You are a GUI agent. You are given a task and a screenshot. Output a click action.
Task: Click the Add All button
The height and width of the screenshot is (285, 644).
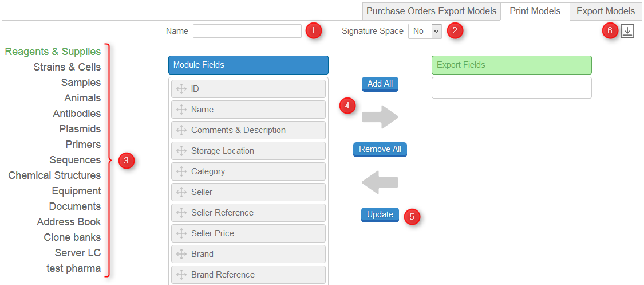[x=380, y=84]
